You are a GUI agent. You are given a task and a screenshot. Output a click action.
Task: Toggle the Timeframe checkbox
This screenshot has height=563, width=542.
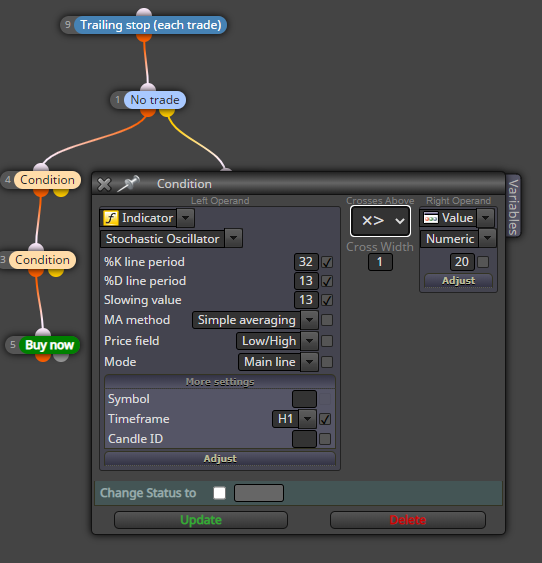coord(325,419)
